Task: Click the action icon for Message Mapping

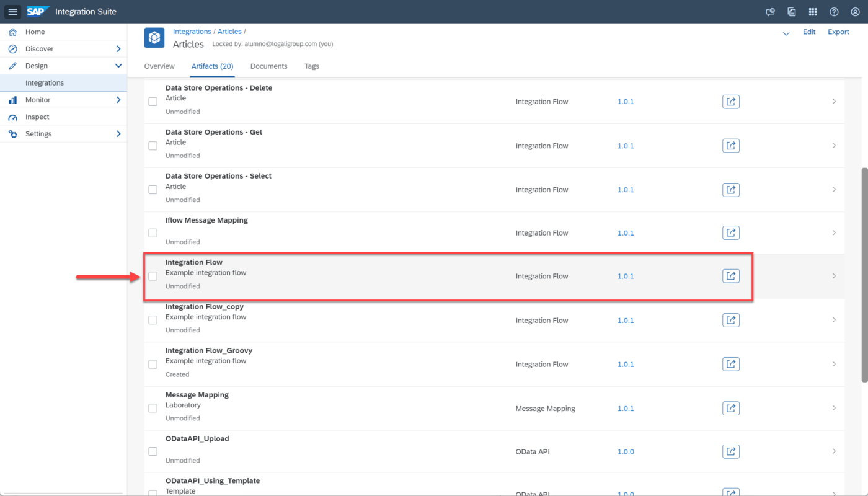Action: pos(731,409)
